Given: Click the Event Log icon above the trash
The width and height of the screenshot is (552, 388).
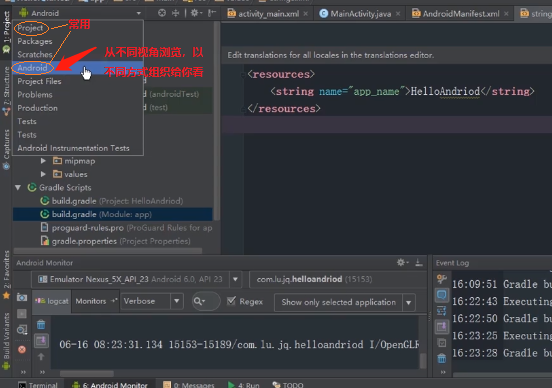Looking at the screenshot, I should 441,343.
